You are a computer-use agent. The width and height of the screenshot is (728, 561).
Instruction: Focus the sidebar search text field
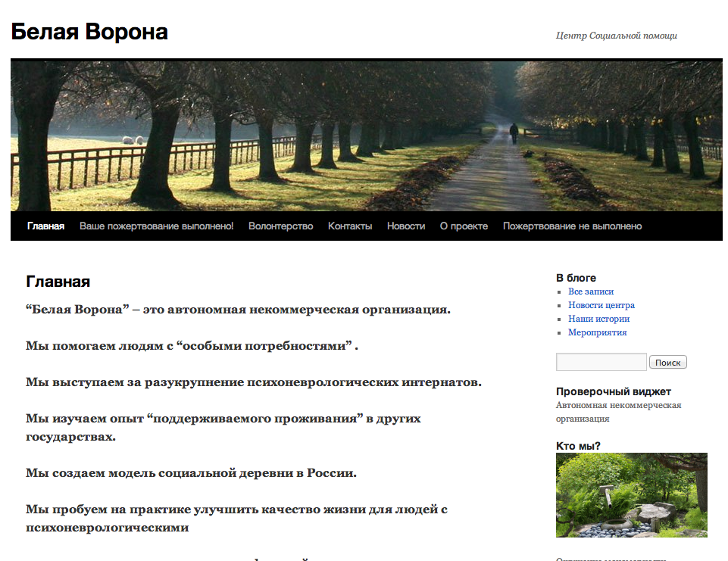point(601,362)
